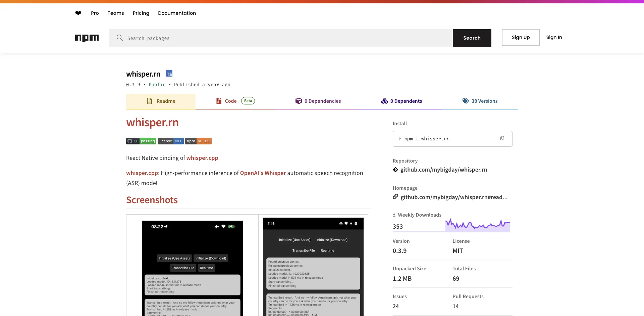Switch to the 38 Versions tab

(480, 101)
